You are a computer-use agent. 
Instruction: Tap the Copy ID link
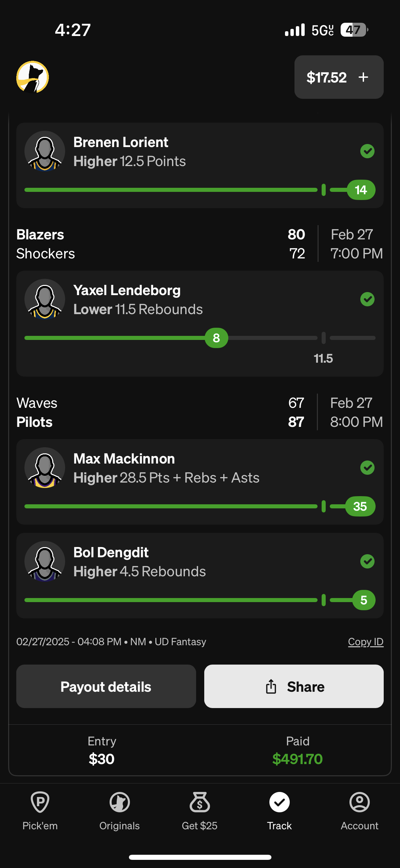click(x=365, y=641)
